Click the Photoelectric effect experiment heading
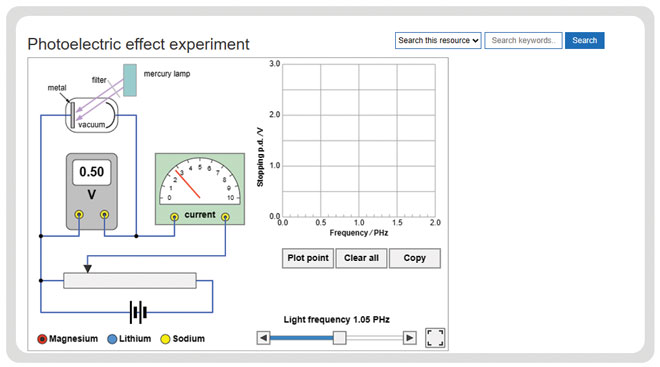Viewport: 660px width, 367px height. coord(138,44)
